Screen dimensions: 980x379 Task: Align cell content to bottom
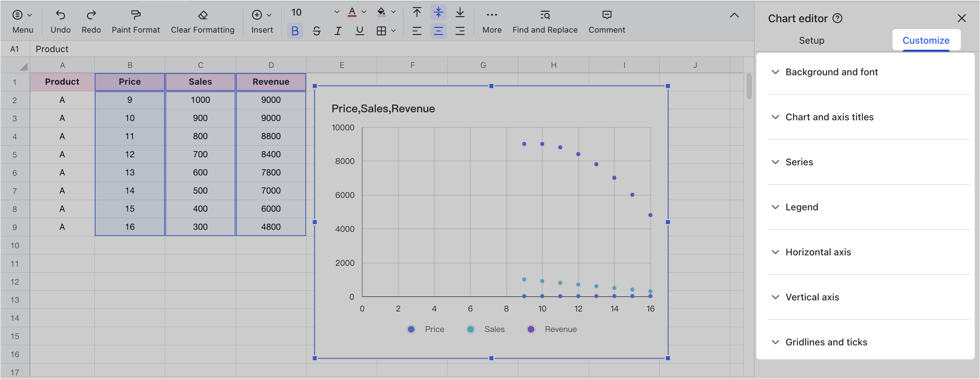click(x=460, y=12)
